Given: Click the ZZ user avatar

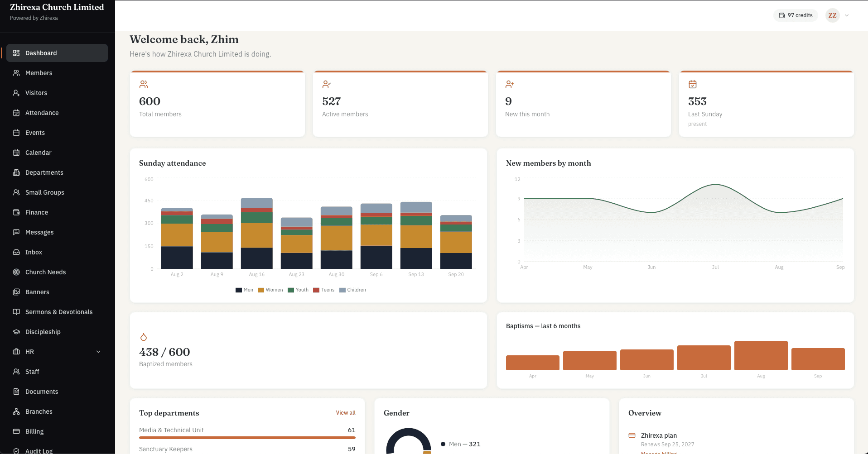Looking at the screenshot, I should click(833, 15).
